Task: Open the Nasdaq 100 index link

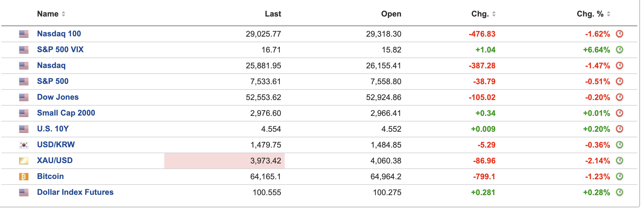Action: coord(59,34)
